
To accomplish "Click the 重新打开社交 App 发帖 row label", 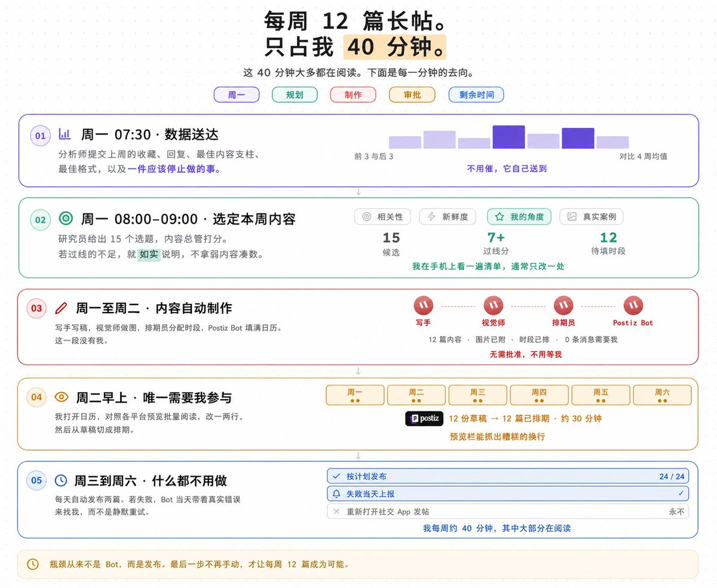I will (388, 512).
